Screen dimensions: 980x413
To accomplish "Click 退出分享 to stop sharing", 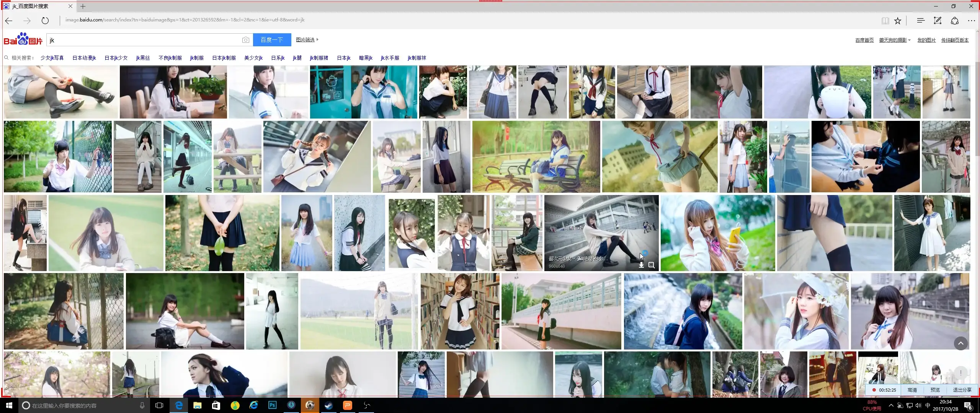I will pyautogui.click(x=962, y=390).
